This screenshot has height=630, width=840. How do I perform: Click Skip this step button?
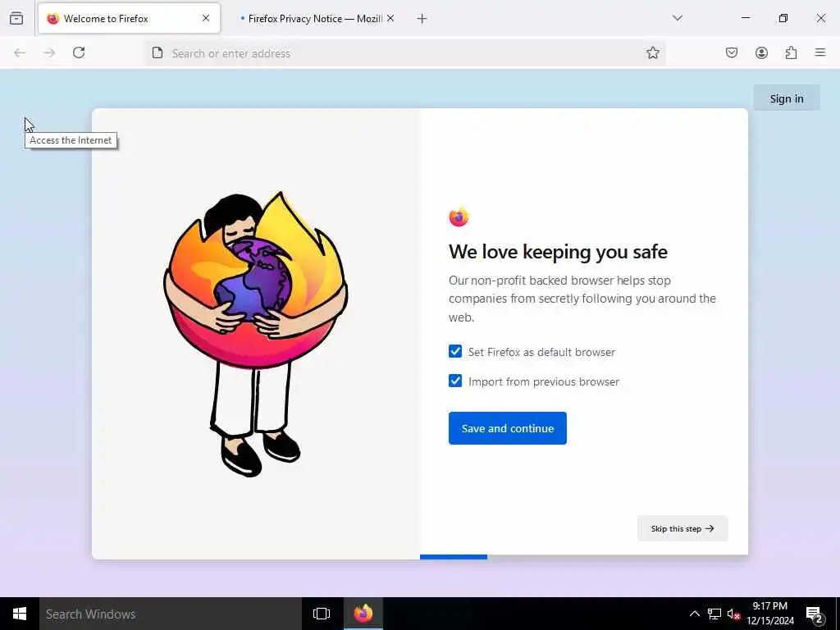(682, 528)
